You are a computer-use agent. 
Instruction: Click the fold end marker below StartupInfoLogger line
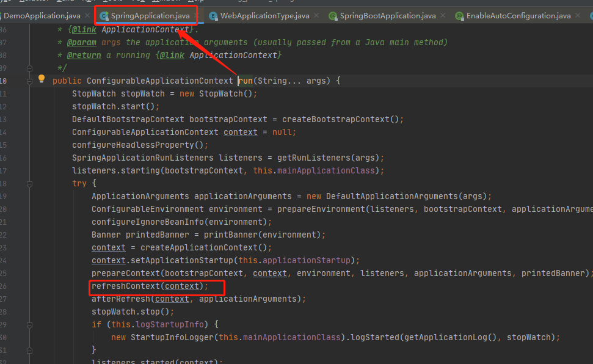click(x=29, y=351)
